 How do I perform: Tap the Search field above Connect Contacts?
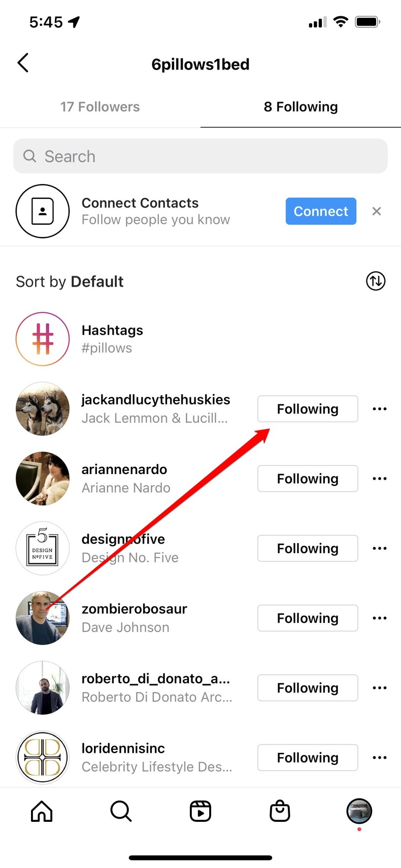click(x=201, y=156)
